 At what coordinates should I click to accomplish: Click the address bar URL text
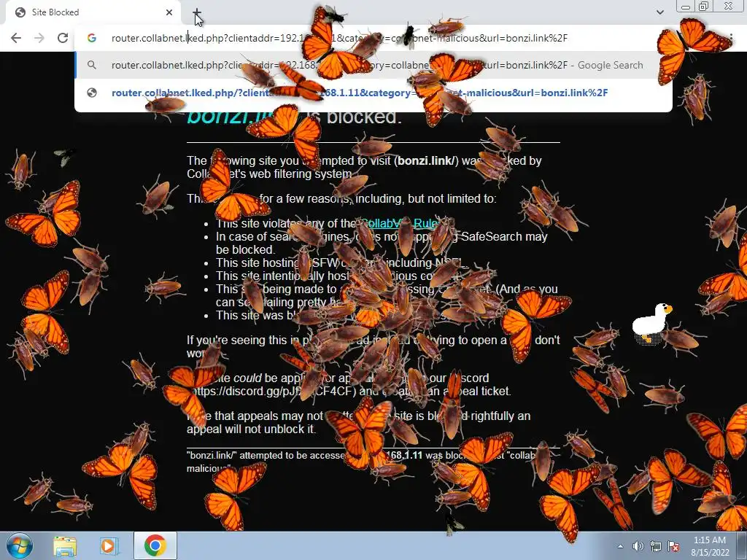point(339,38)
